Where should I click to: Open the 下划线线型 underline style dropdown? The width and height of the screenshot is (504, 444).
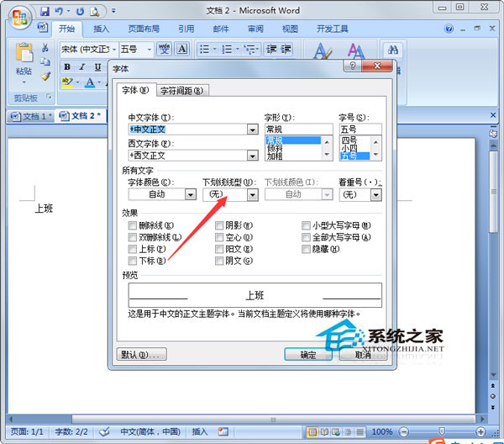(252, 194)
